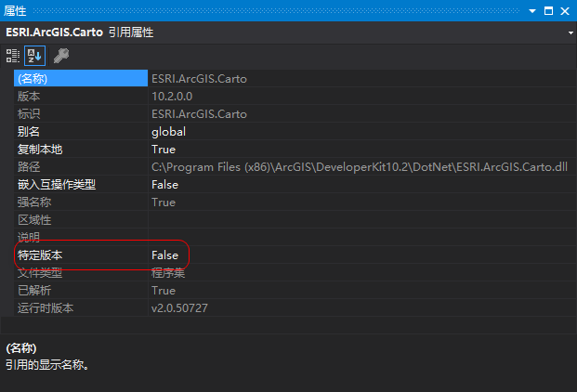Click the ESRI.ArcGIS.Carto name value
The image size is (577, 392).
point(199,79)
